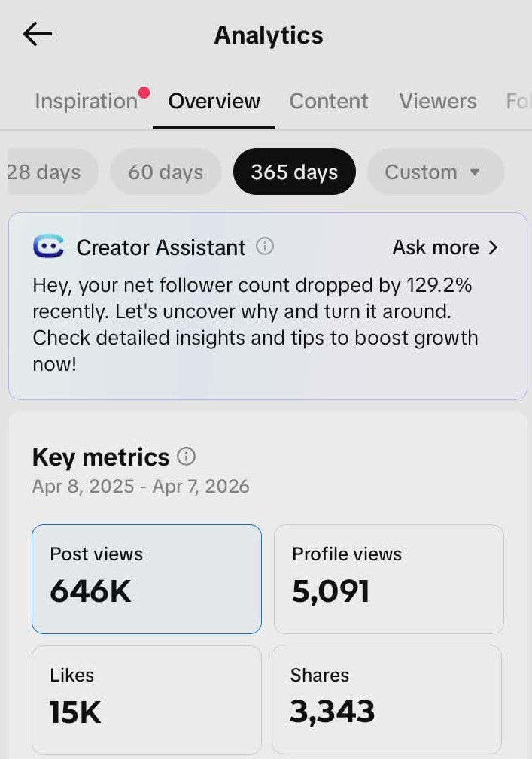Tap the Likes metric card
532x759 pixels.
[147, 699]
